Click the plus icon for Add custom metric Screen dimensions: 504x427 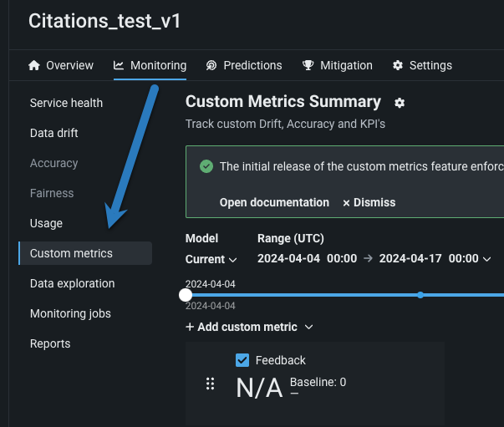pyautogui.click(x=190, y=327)
